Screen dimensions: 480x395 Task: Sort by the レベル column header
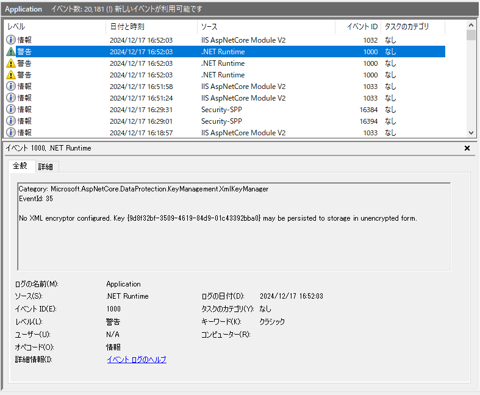click(54, 27)
